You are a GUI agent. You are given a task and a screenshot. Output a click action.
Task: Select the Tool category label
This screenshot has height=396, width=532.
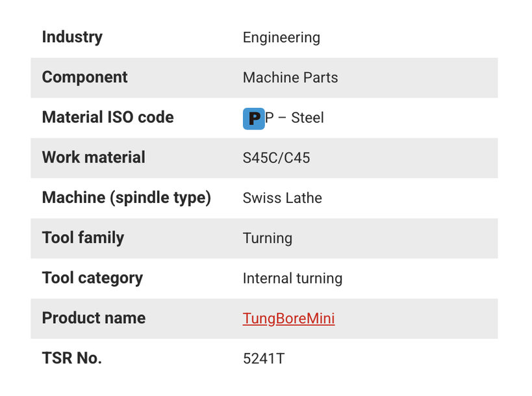(92, 278)
